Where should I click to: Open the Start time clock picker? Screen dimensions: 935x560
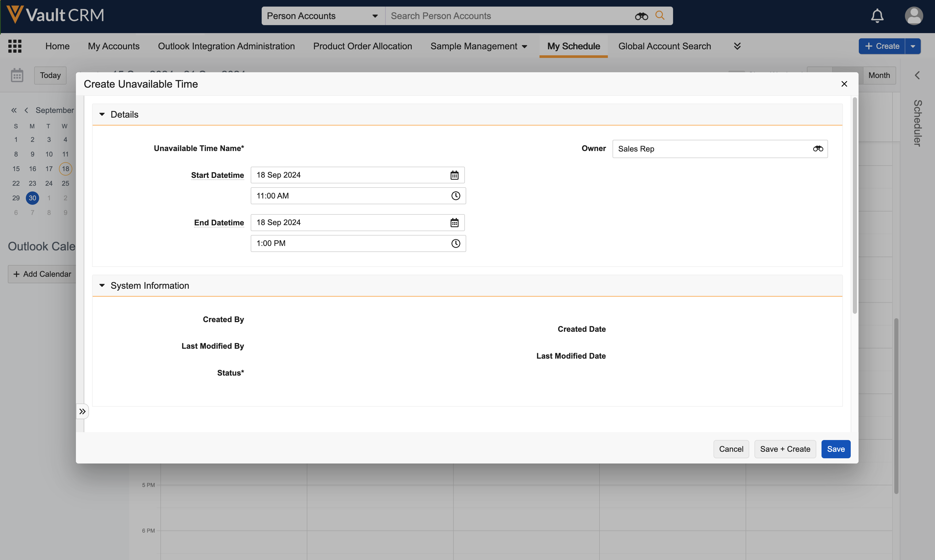[x=455, y=196]
